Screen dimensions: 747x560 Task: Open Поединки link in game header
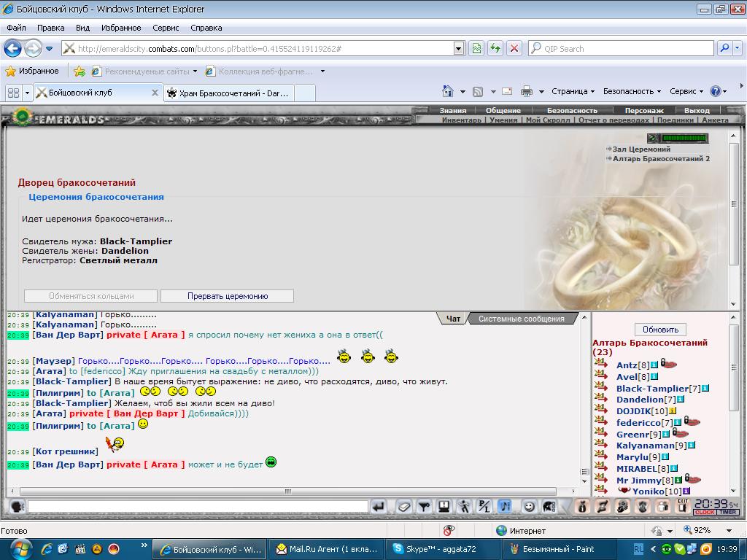click(675, 120)
